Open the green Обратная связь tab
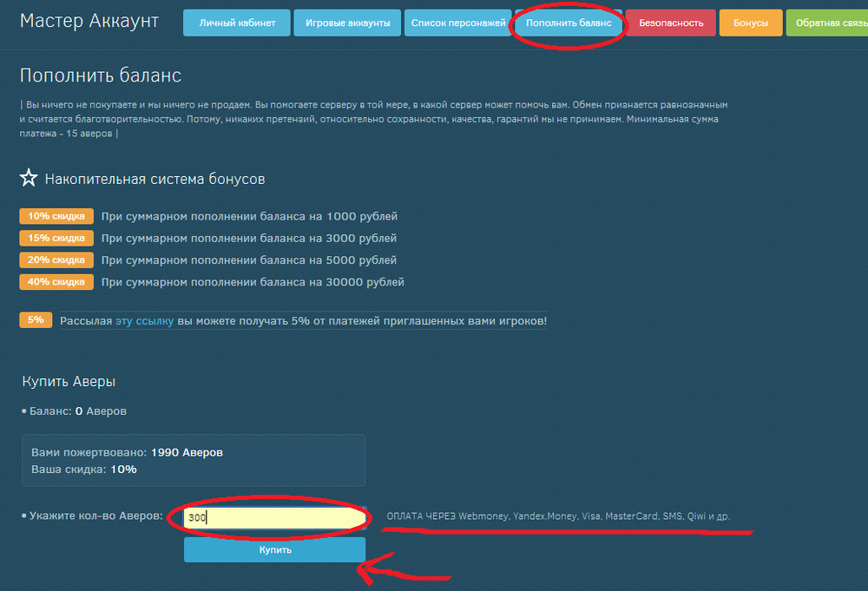The width and height of the screenshot is (868, 591). pos(827,23)
